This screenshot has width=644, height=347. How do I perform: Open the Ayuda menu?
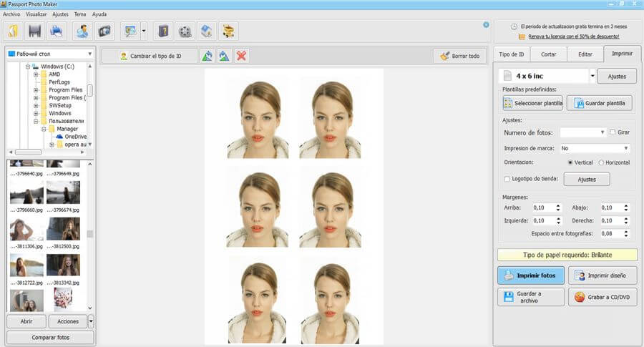click(99, 14)
